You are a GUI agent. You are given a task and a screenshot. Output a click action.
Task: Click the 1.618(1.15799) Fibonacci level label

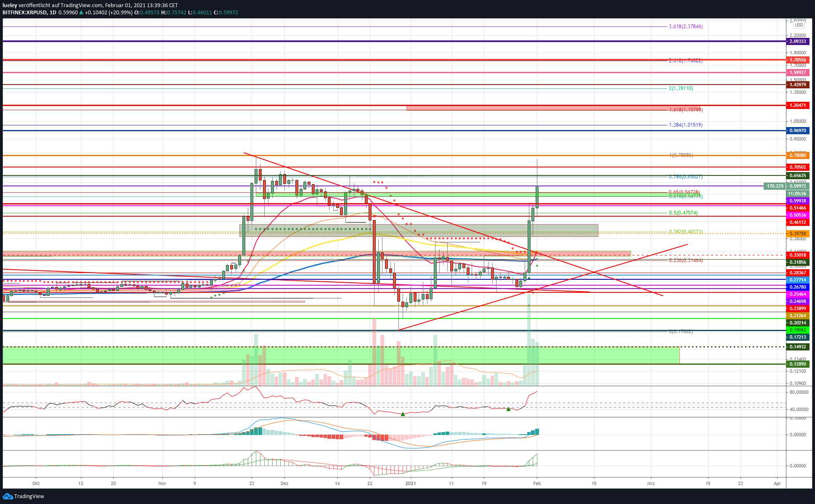pyautogui.click(x=685, y=110)
